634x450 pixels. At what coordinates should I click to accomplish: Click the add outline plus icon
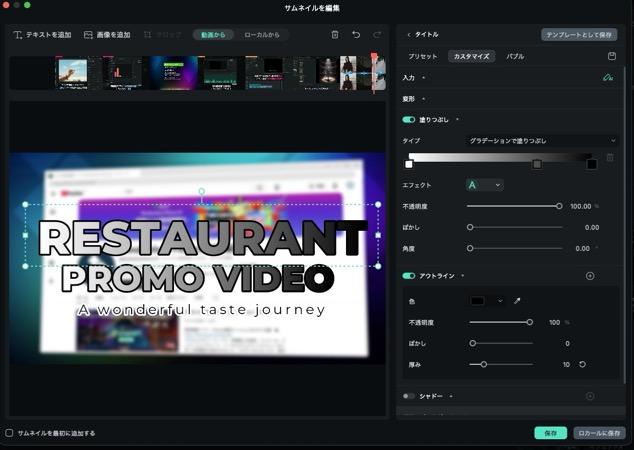point(590,276)
